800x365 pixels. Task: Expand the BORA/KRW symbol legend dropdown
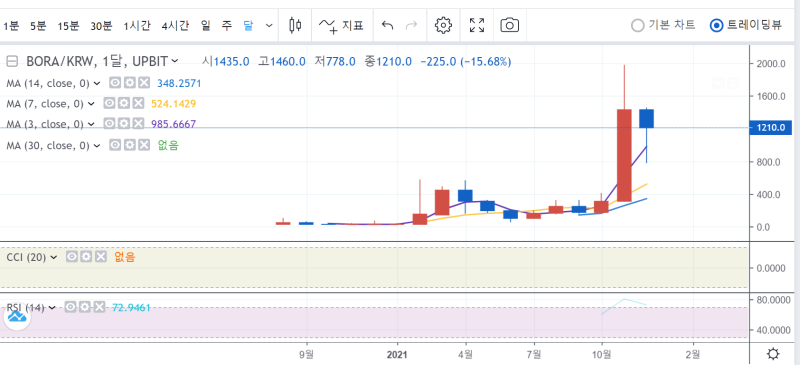175,61
